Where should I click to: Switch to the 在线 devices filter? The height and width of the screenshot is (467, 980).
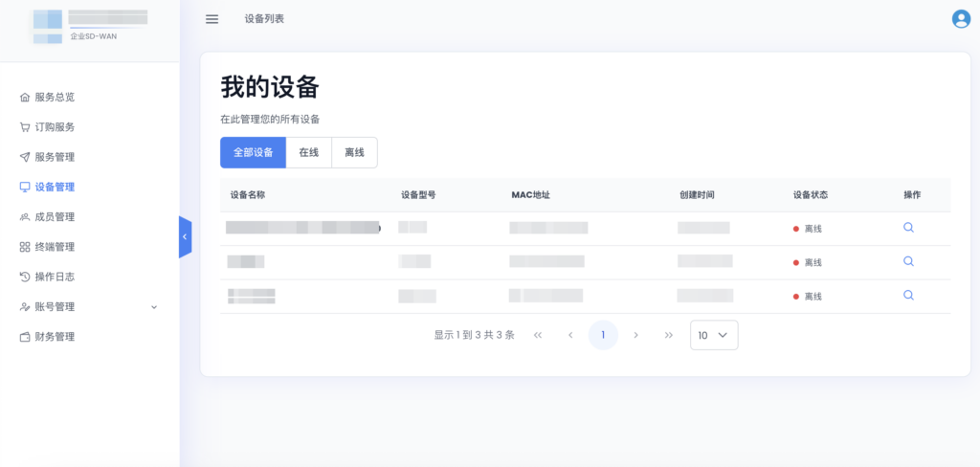pos(308,152)
